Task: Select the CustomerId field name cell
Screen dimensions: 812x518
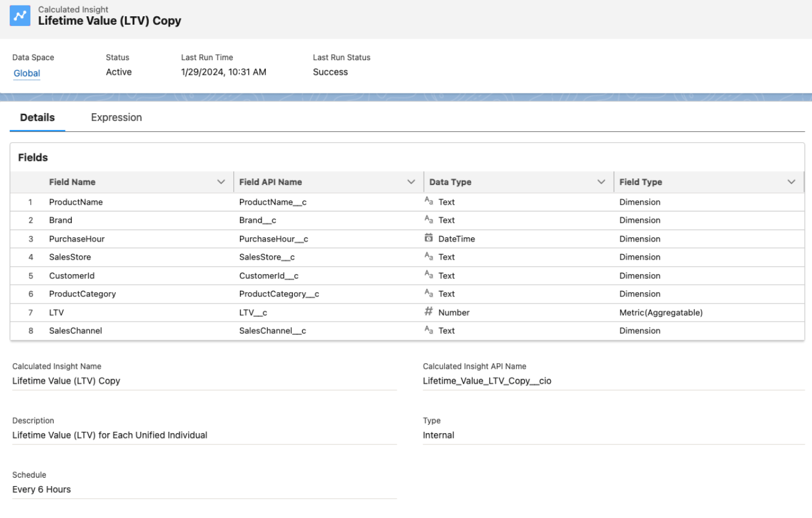Action: (72, 275)
